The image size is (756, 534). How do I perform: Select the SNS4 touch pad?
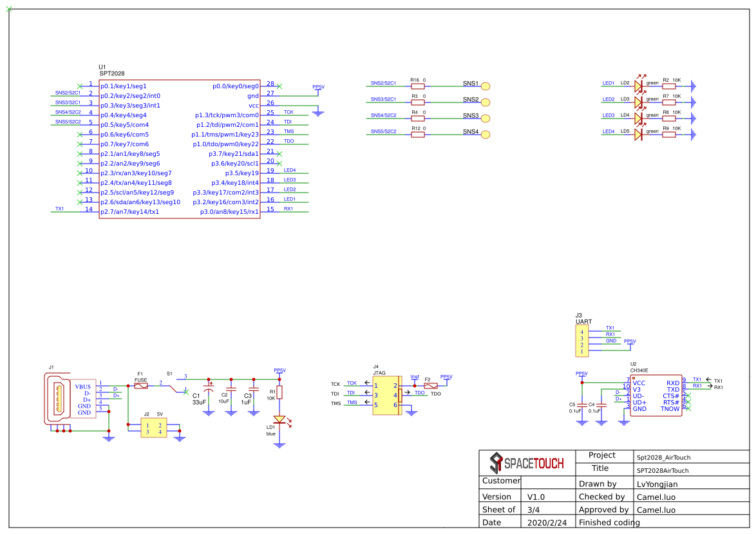(486, 135)
